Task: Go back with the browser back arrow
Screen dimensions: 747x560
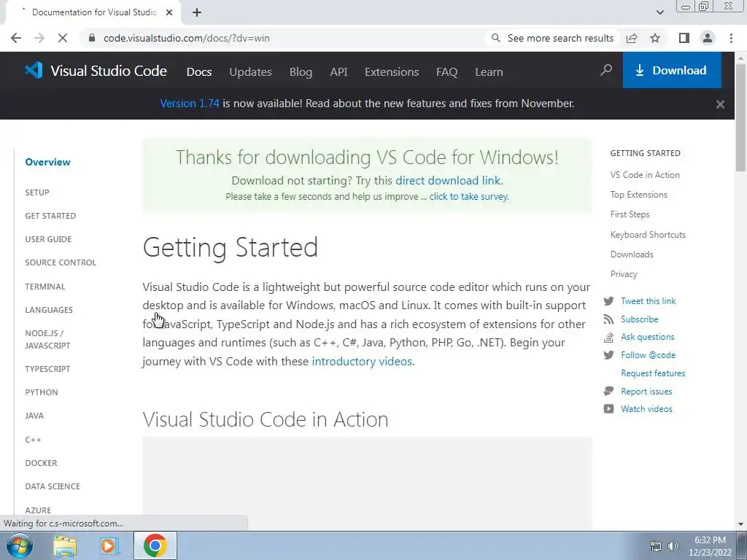Action: [x=16, y=38]
